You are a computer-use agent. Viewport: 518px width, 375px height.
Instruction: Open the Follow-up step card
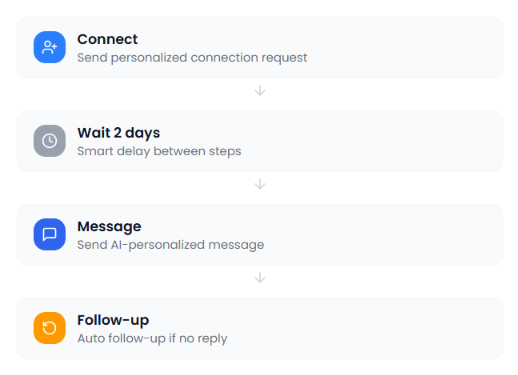tap(260, 329)
